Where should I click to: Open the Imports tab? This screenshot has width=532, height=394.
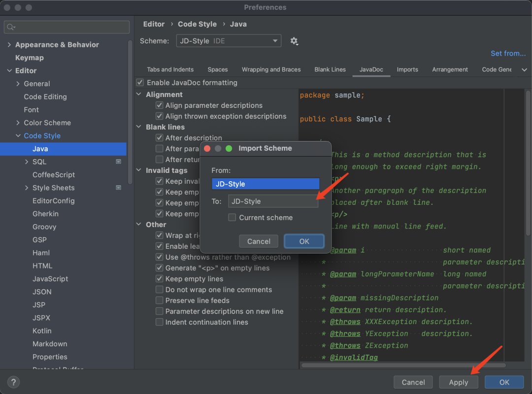pyautogui.click(x=407, y=69)
